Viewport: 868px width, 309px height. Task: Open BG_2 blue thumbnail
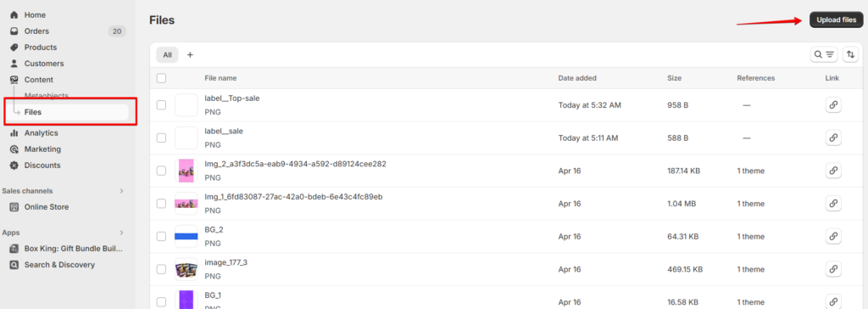coord(186,236)
